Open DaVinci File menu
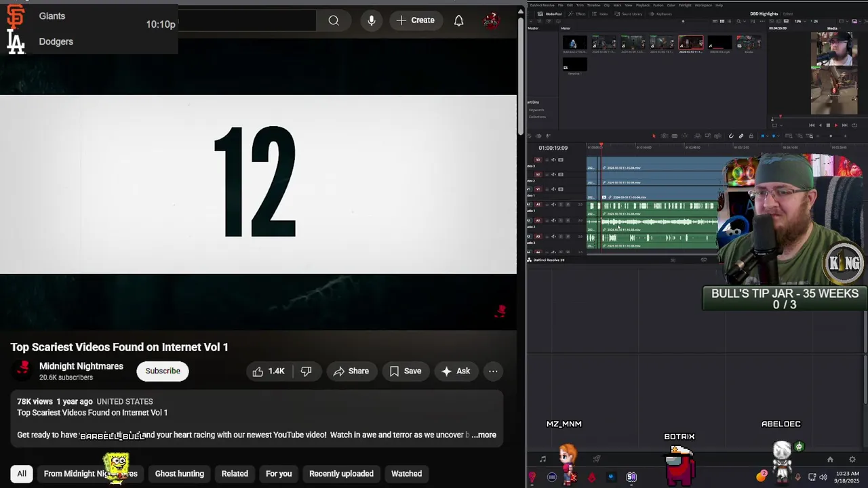Viewport: 868px width, 488px height. tap(561, 5)
